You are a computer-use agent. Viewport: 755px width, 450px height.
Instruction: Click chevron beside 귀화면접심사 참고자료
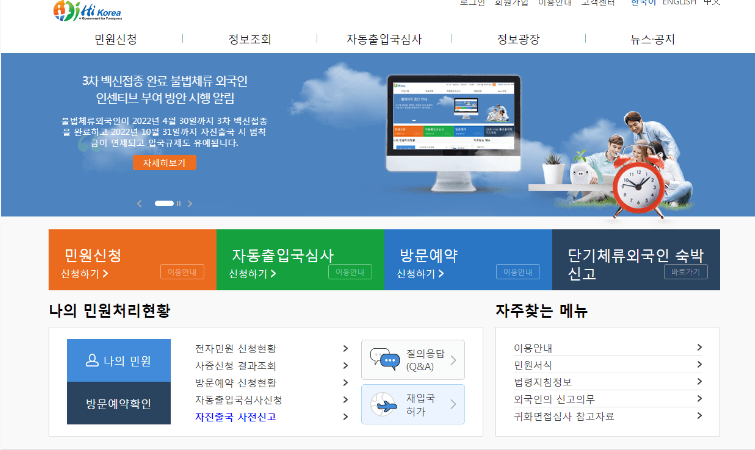point(699,416)
